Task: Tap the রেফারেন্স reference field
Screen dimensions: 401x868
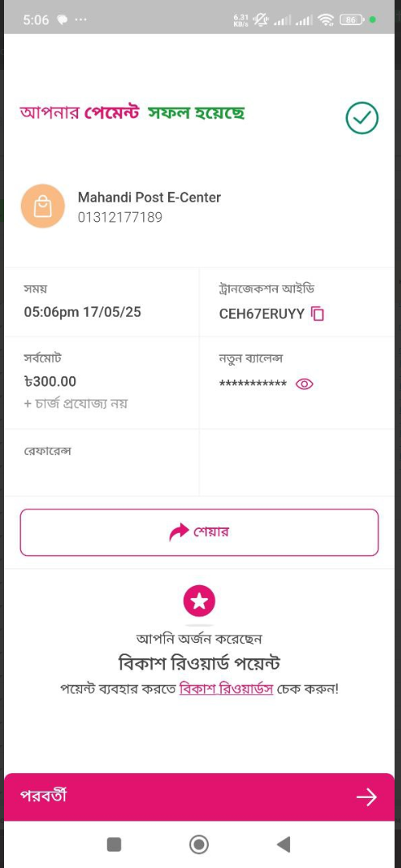Action: [101, 462]
